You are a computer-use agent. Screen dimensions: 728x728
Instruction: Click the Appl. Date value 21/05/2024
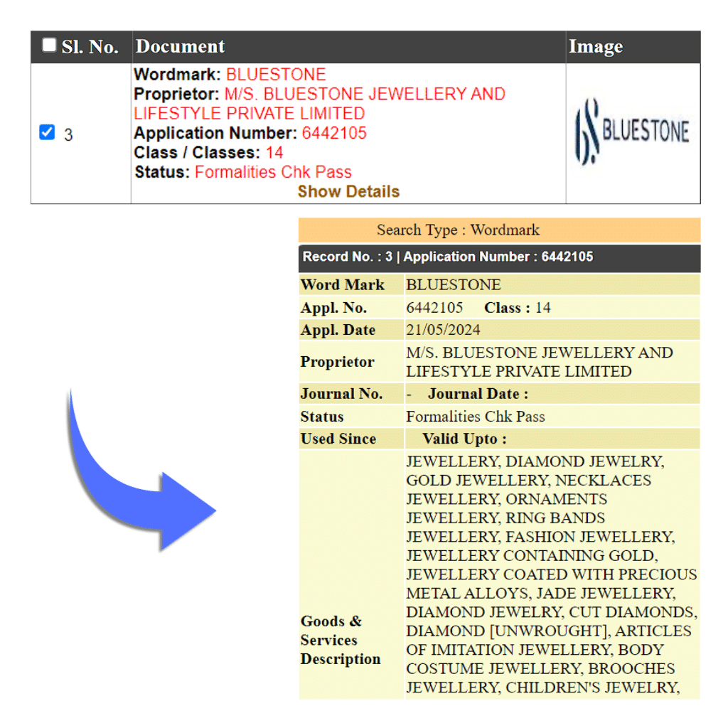pyautogui.click(x=443, y=330)
